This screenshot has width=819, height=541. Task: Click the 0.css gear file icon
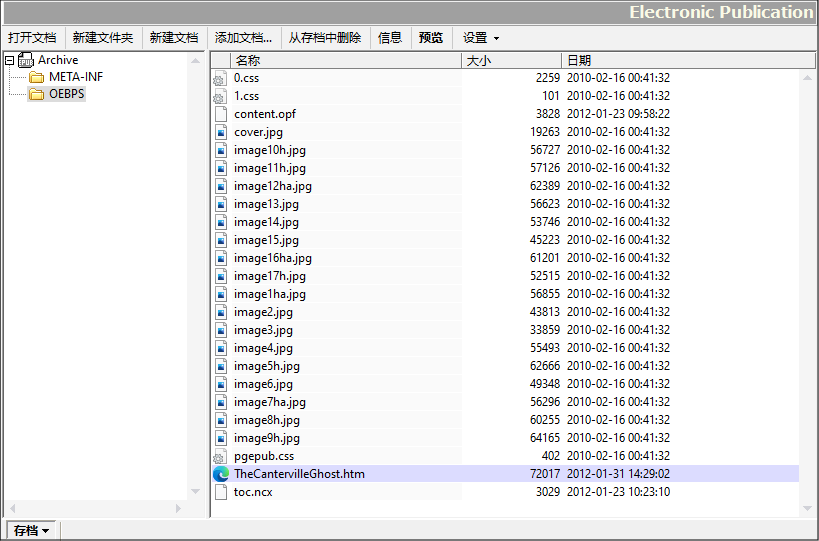(220, 78)
